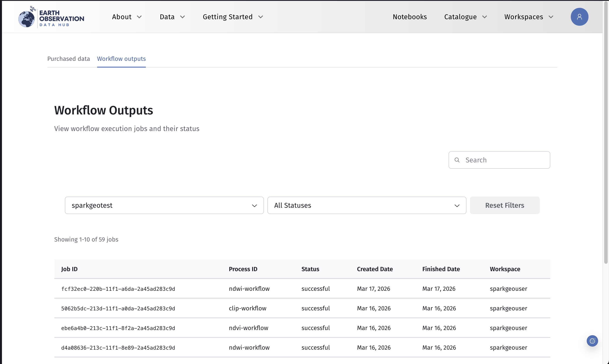
Task: Click the Earth Observation Data Hub logo
Action: pyautogui.click(x=51, y=17)
